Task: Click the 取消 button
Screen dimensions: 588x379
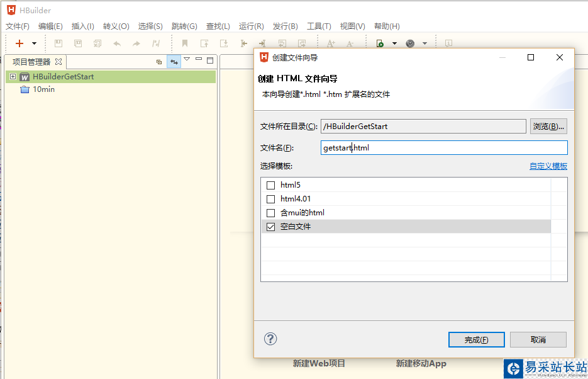Action: (x=538, y=339)
